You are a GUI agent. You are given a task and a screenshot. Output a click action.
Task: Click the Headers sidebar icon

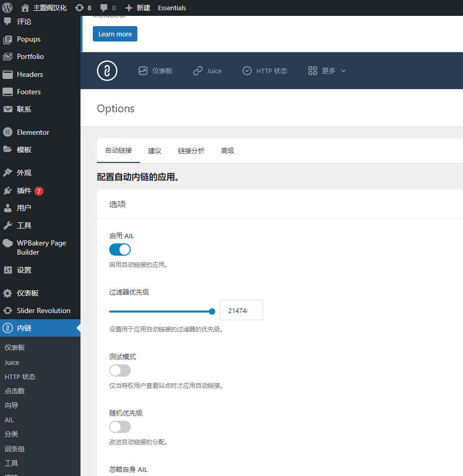(x=8, y=74)
